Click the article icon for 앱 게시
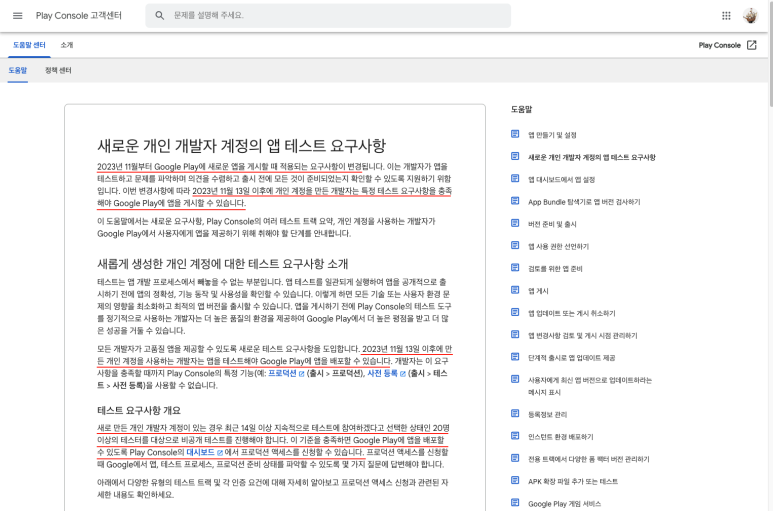 point(515,290)
